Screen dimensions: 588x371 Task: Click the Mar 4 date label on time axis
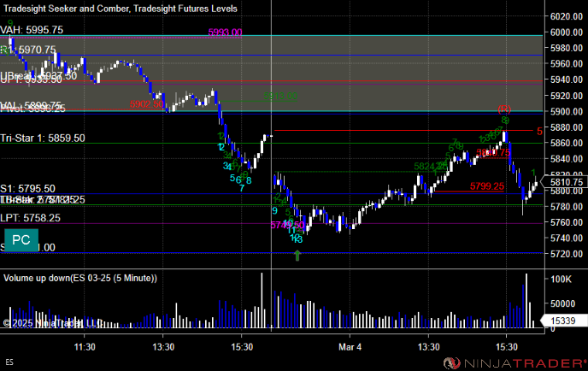(x=350, y=346)
